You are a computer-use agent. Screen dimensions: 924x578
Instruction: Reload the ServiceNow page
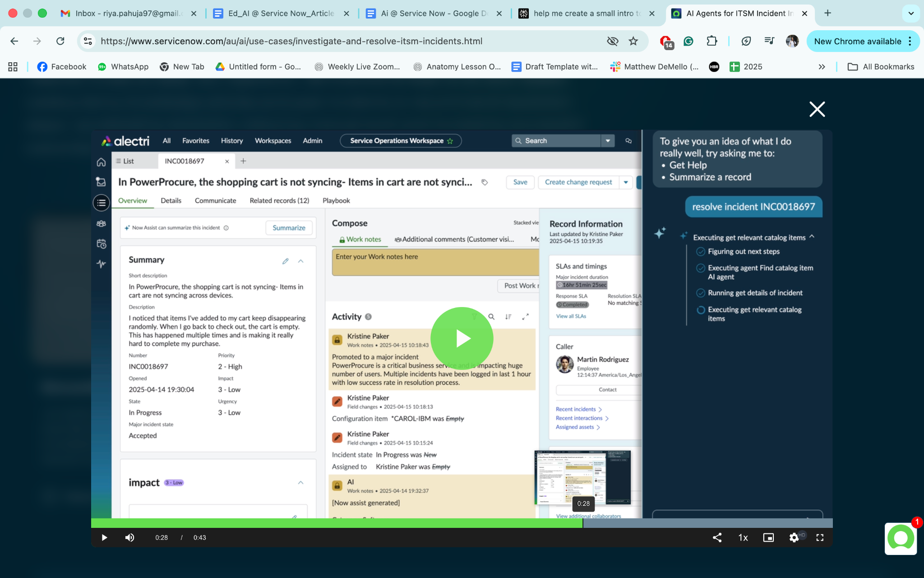(x=60, y=41)
